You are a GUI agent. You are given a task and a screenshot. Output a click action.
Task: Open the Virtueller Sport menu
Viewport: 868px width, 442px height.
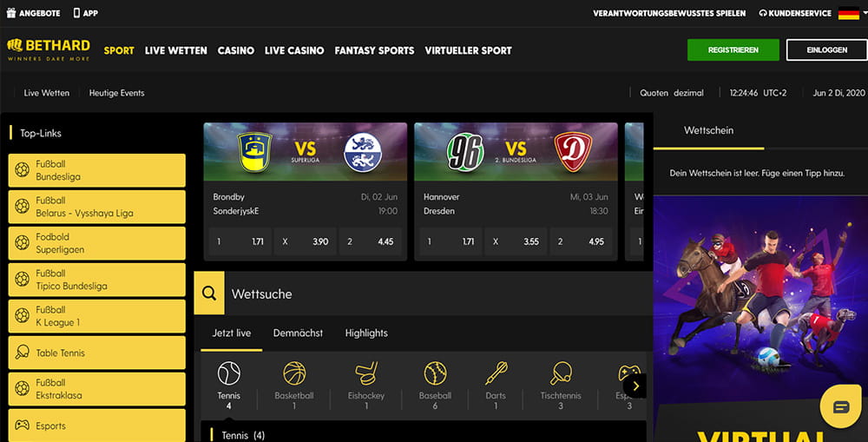[x=469, y=50]
